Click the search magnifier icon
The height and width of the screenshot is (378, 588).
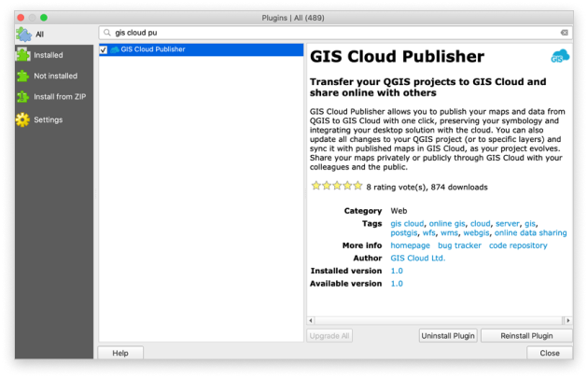pyautogui.click(x=107, y=33)
